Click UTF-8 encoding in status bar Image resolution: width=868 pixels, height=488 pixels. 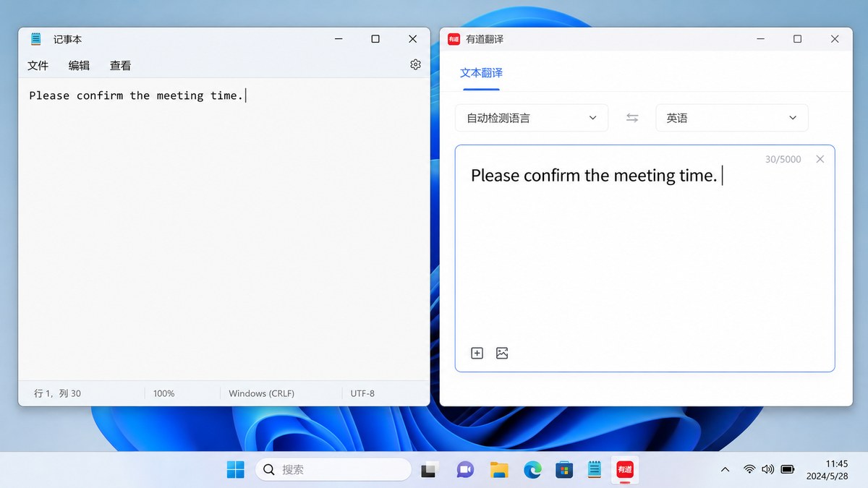362,393
